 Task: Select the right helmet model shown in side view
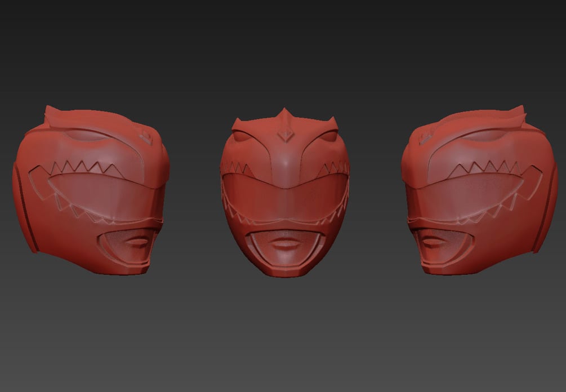[479, 190]
